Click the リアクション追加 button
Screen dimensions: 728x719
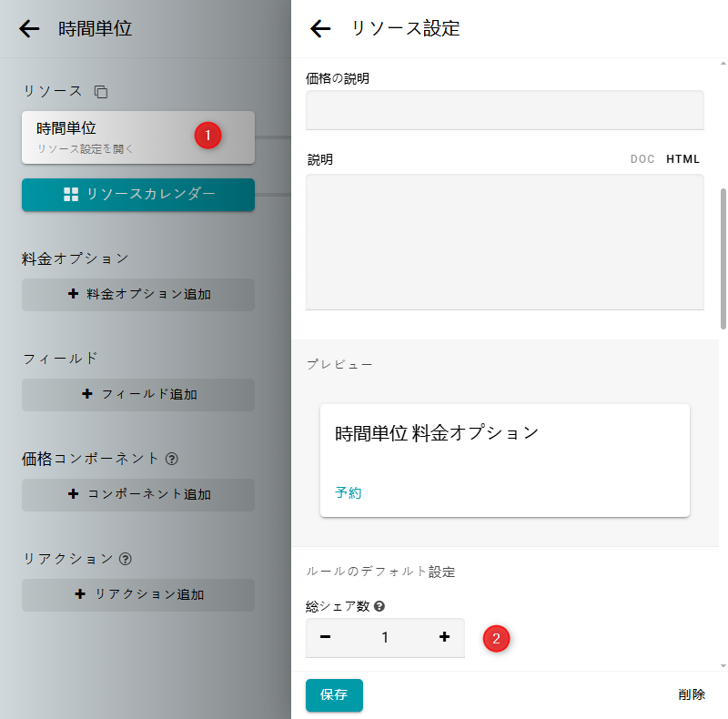coord(138,595)
